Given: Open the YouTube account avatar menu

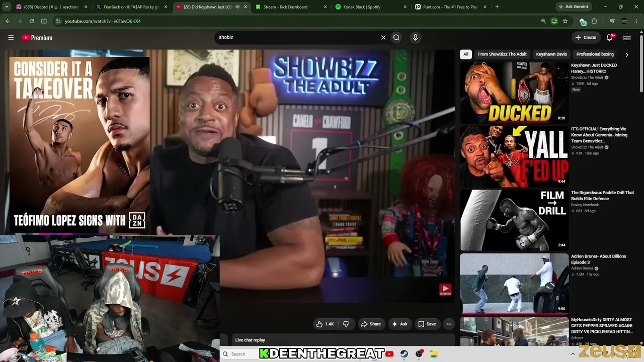Looking at the screenshot, I should (627, 37).
